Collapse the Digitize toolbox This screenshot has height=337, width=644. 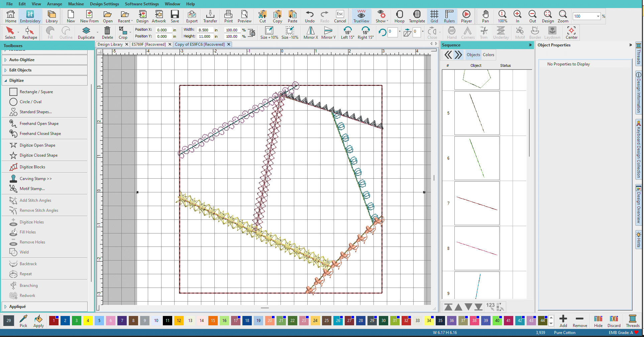(45, 80)
